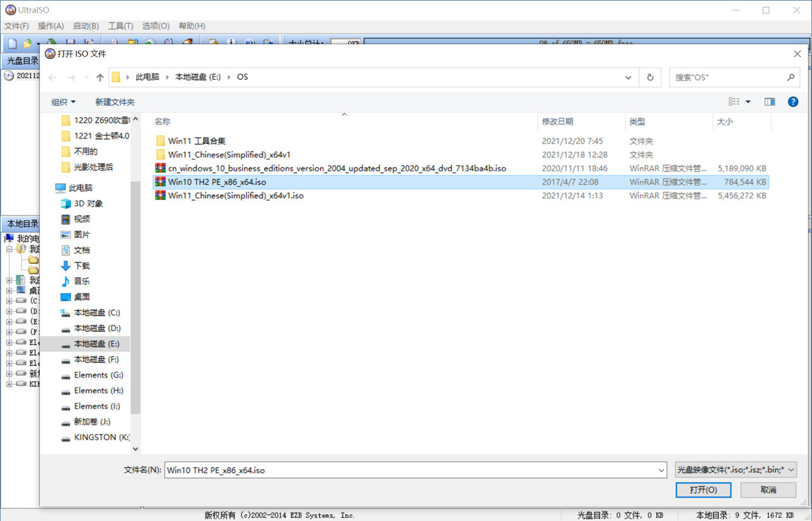Click the folder icon in the address bar

(117, 77)
